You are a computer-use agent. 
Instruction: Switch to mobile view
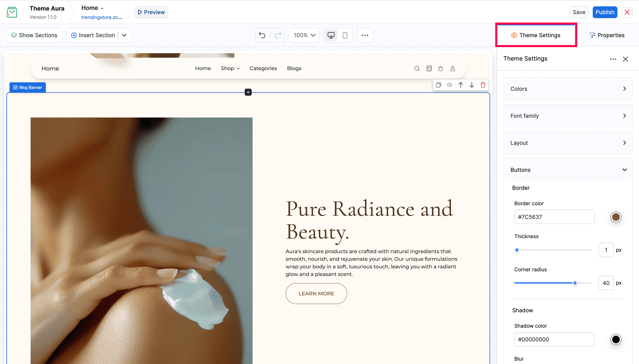345,35
